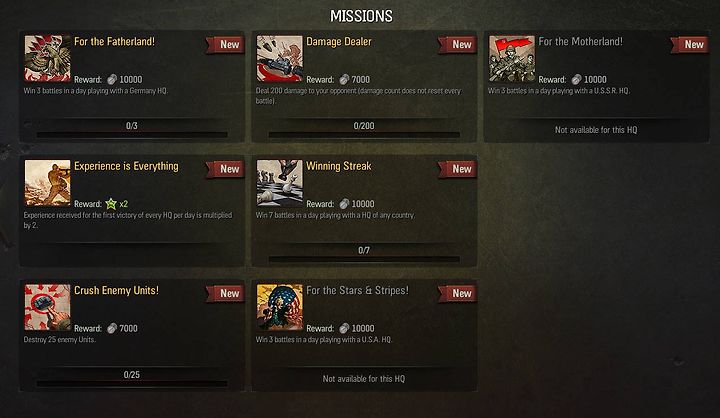Click the coin icon beside Damage Dealer's 7000 reward
The width and height of the screenshot is (720, 418).
tap(344, 79)
